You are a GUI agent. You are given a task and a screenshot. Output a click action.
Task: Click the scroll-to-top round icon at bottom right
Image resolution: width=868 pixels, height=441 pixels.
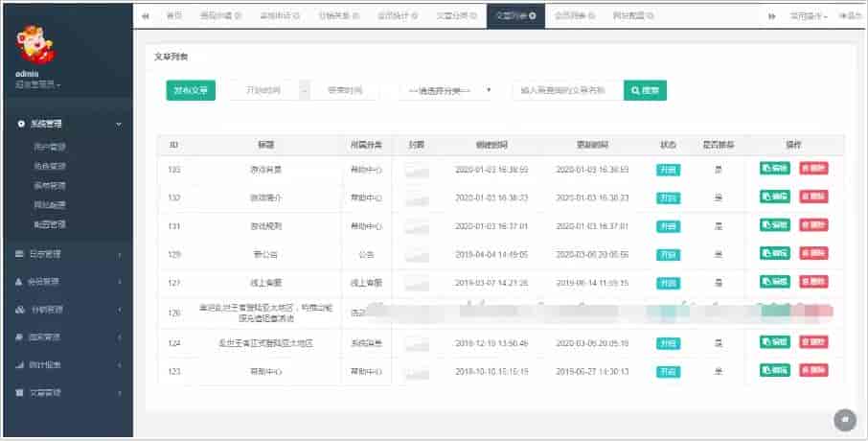845,419
